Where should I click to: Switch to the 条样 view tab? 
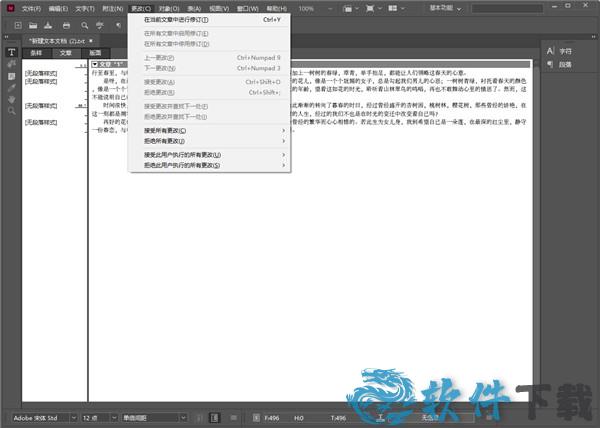click(37, 52)
